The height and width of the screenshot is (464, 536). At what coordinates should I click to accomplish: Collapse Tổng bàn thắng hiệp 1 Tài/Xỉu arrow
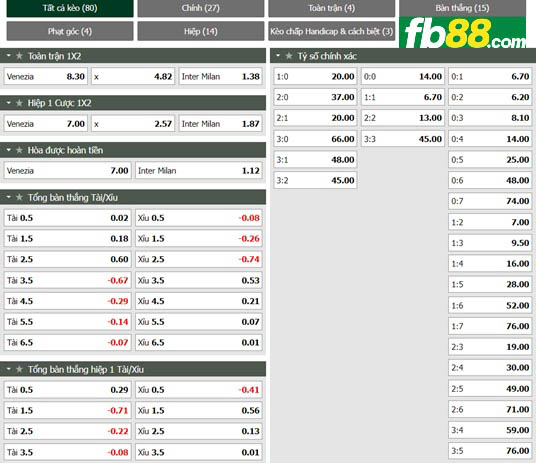[9, 369]
